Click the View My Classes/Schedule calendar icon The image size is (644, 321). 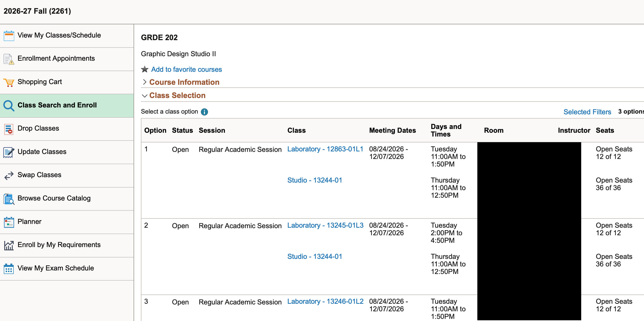pos(9,35)
